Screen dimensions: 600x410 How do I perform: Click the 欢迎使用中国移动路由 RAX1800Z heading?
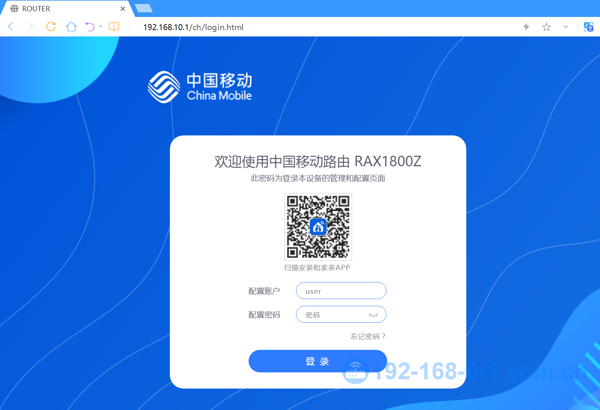[318, 161]
